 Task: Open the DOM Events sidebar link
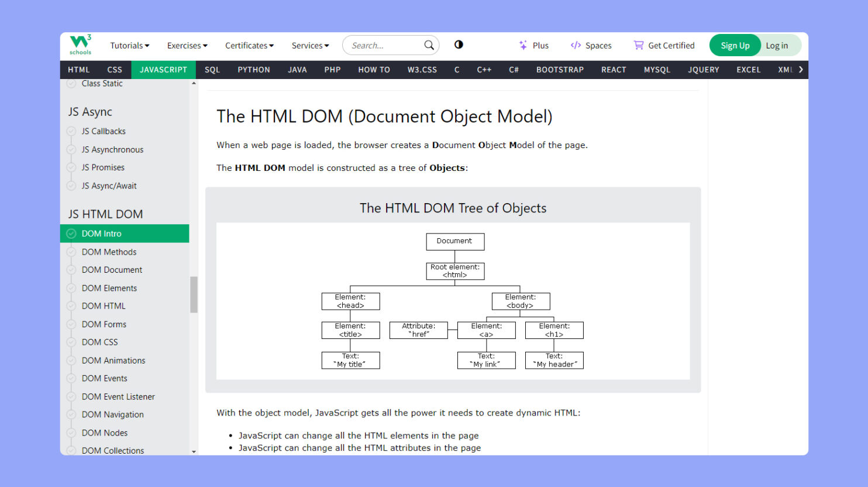pos(104,378)
